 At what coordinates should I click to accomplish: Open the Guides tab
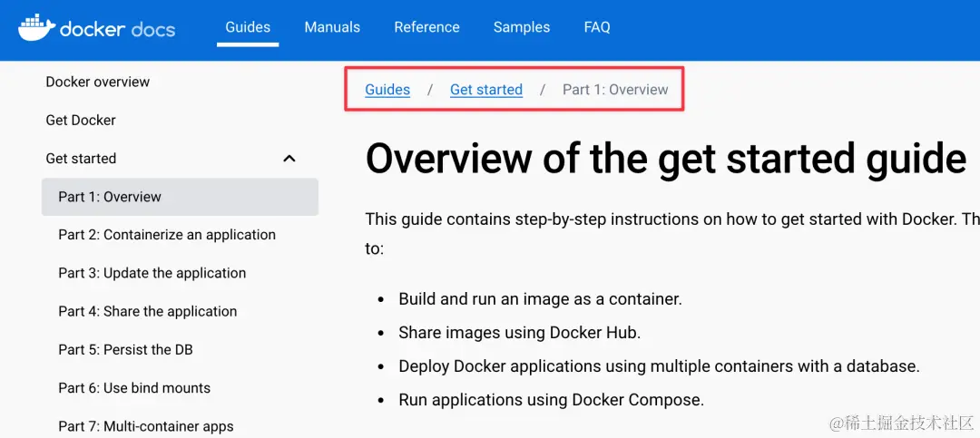click(248, 27)
